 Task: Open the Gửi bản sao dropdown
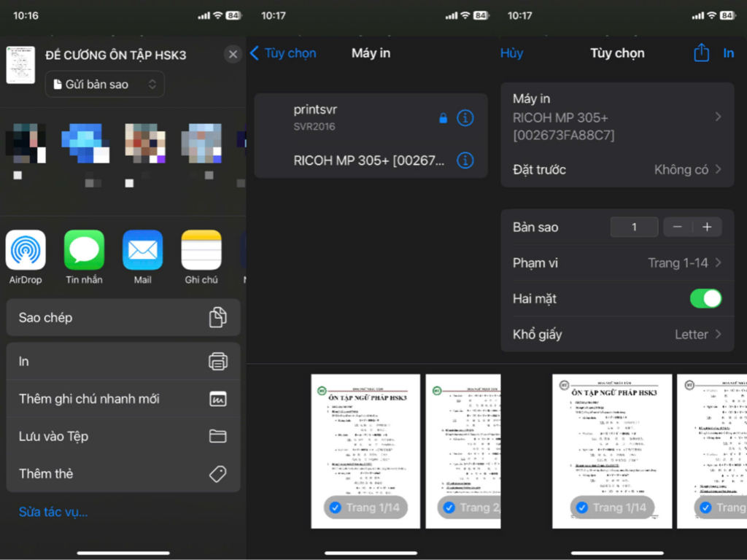[x=105, y=85]
